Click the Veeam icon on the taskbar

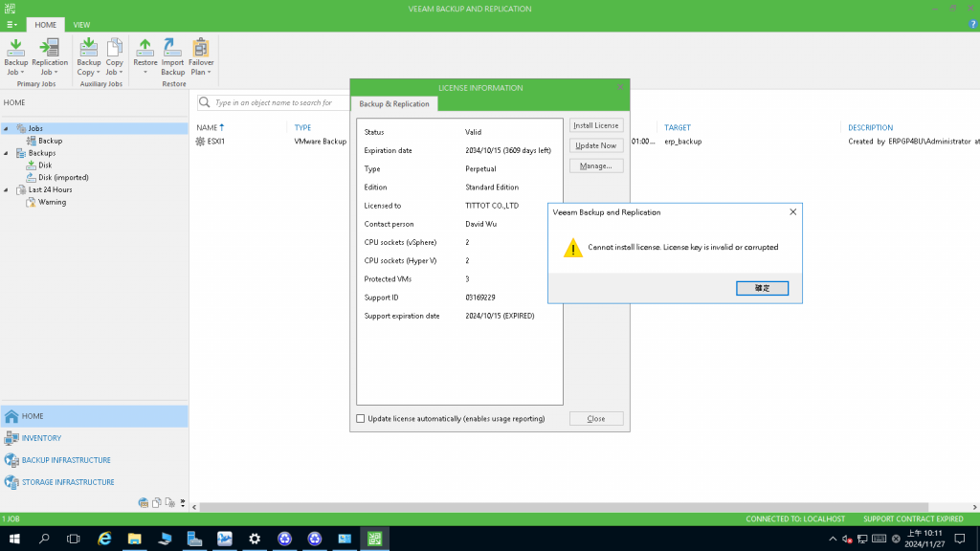[374, 539]
